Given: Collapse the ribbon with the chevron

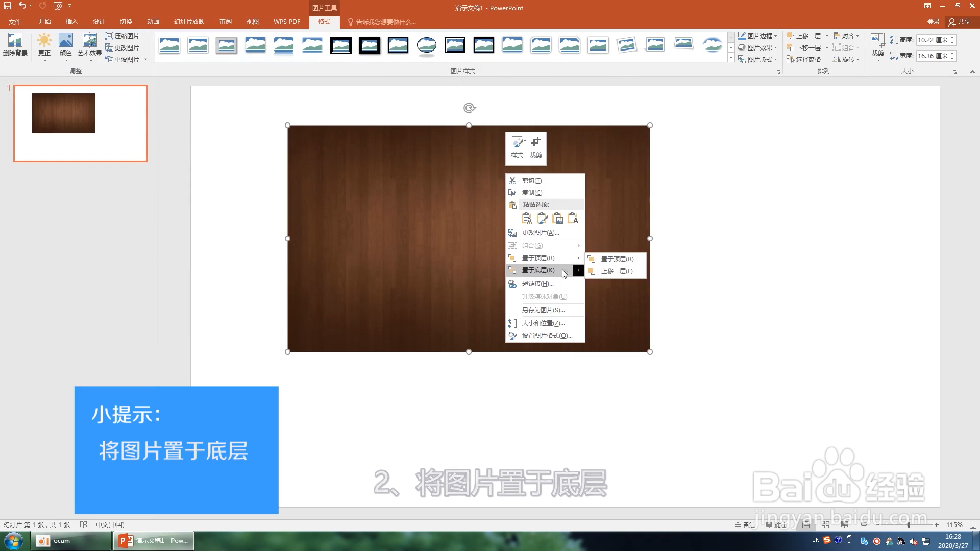Looking at the screenshot, I should (x=972, y=72).
